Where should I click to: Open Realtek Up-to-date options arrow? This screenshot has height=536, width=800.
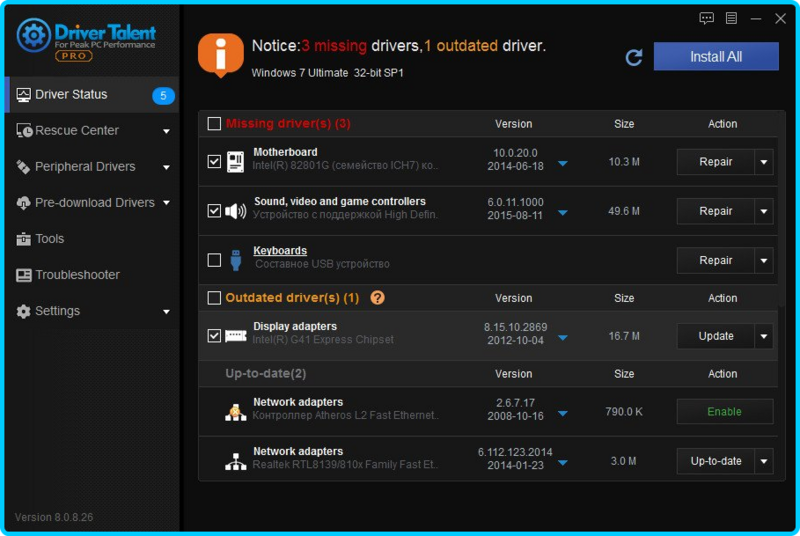pyautogui.click(x=764, y=462)
